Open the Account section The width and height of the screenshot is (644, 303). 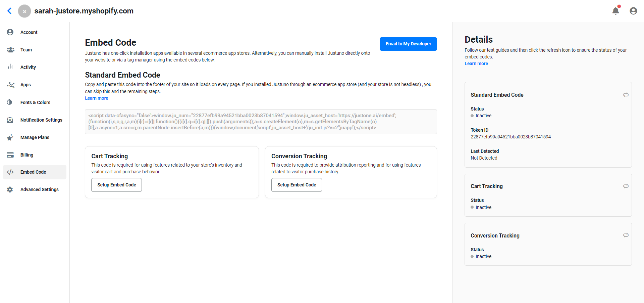point(29,32)
